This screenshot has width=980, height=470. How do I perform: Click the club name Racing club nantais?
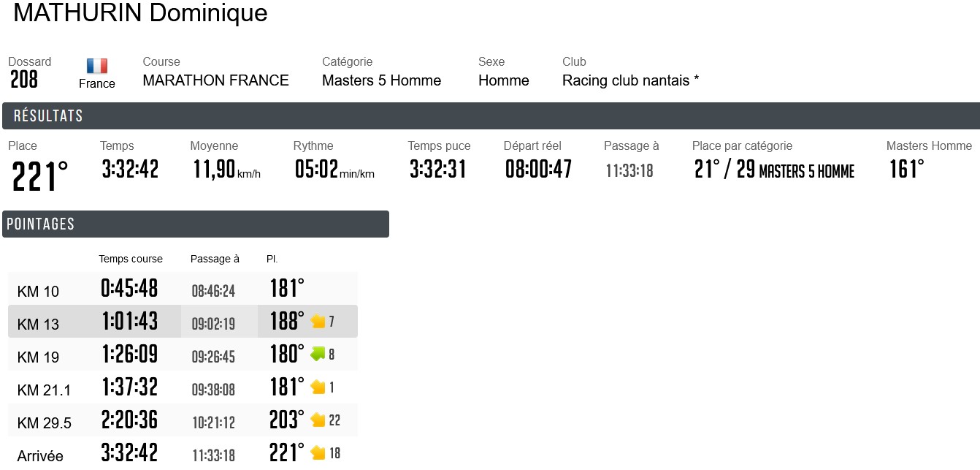pyautogui.click(x=630, y=80)
